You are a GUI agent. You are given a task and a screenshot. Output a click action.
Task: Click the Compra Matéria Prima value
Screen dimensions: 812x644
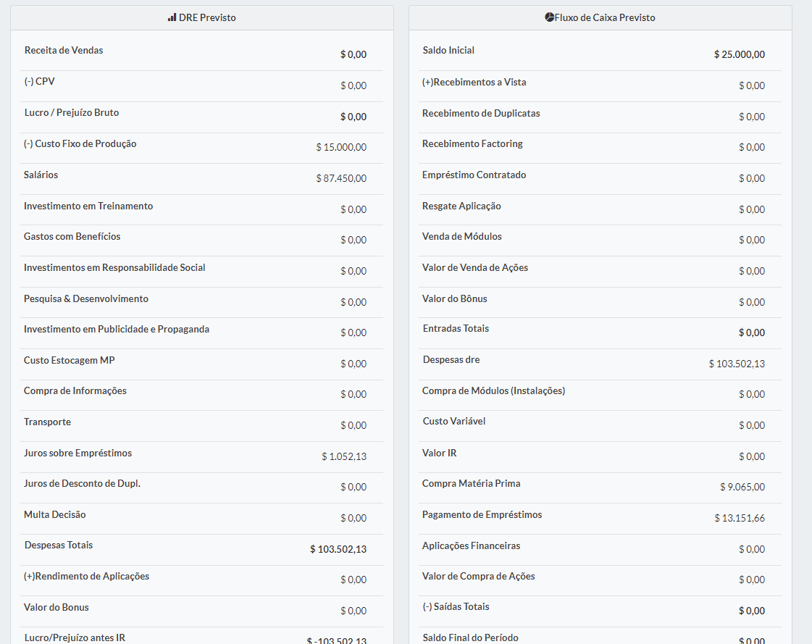pyautogui.click(x=742, y=487)
